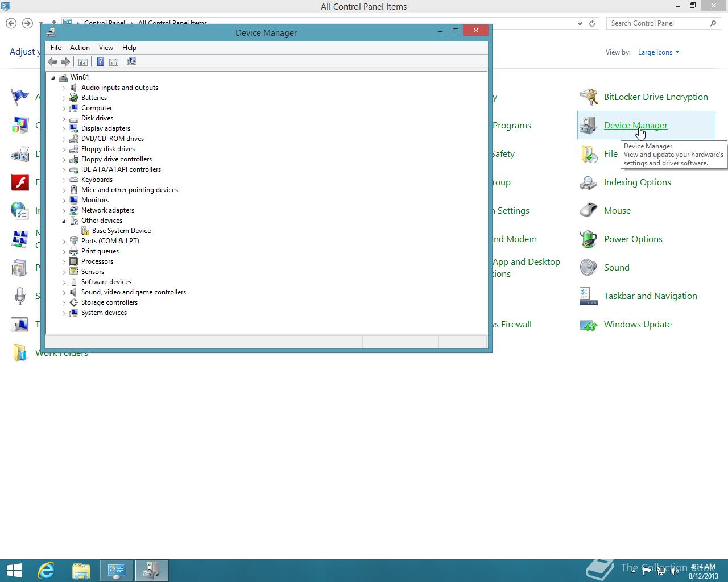Select Base System Device tree item
This screenshot has height=582, width=728.
(x=121, y=231)
